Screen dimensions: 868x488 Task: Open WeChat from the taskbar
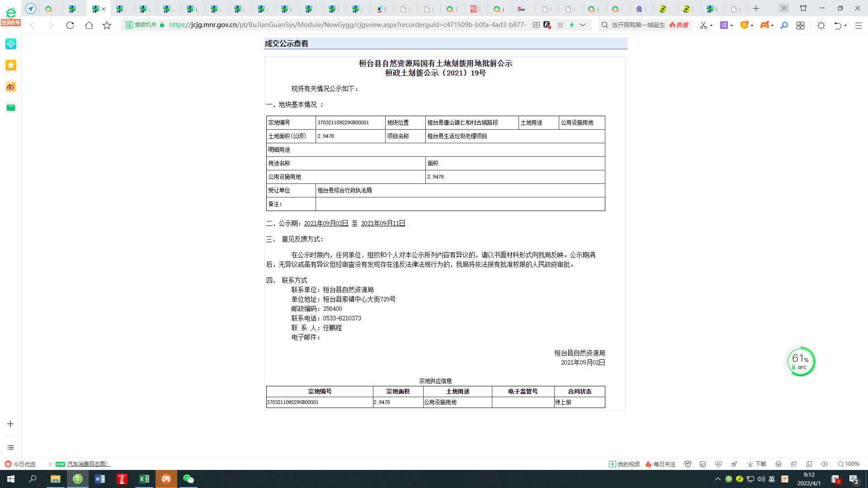point(189,479)
